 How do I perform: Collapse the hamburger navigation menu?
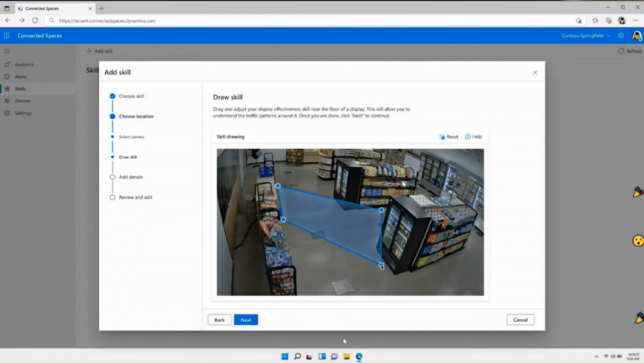pos(7,51)
